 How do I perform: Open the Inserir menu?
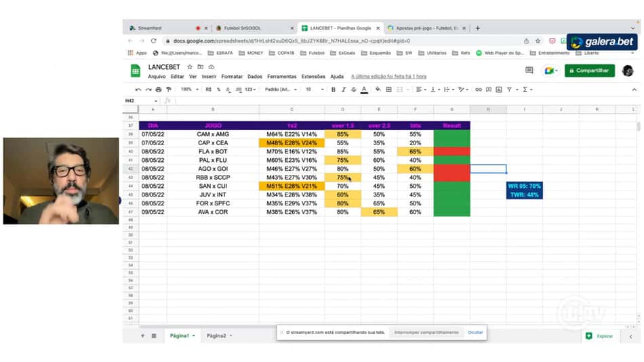[x=209, y=77]
